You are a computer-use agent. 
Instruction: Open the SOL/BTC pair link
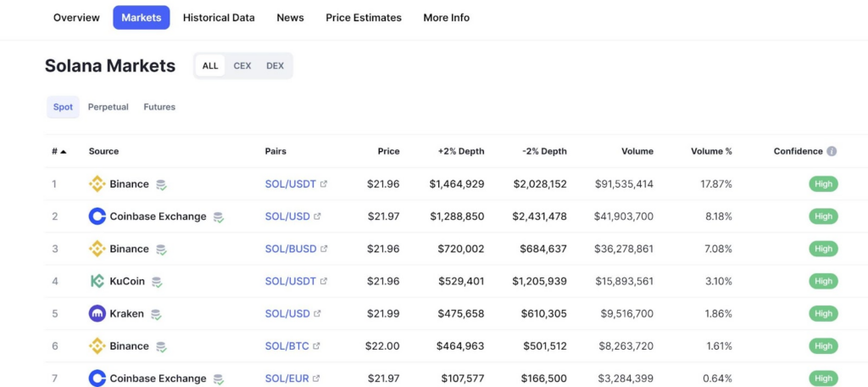pos(287,346)
